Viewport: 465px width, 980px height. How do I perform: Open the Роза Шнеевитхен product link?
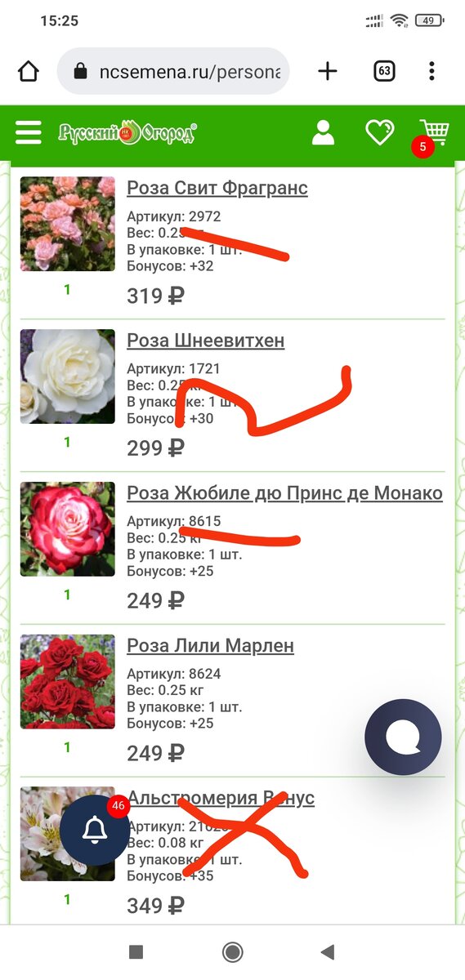(206, 341)
